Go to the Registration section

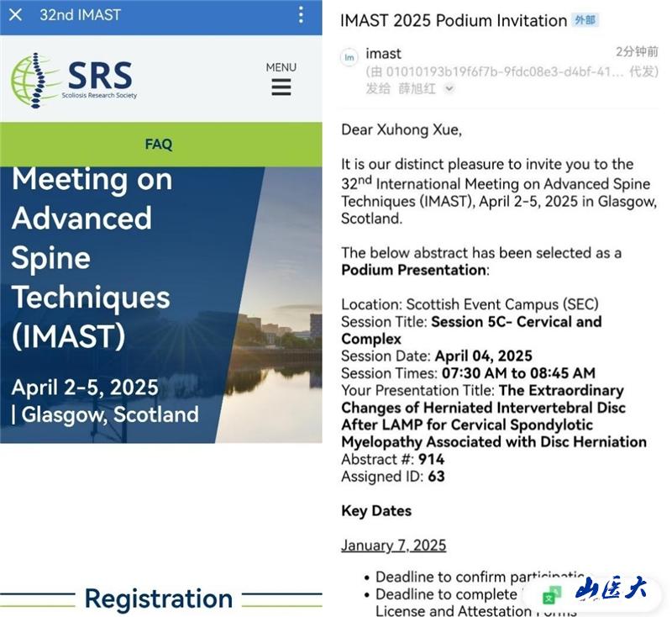click(x=159, y=599)
